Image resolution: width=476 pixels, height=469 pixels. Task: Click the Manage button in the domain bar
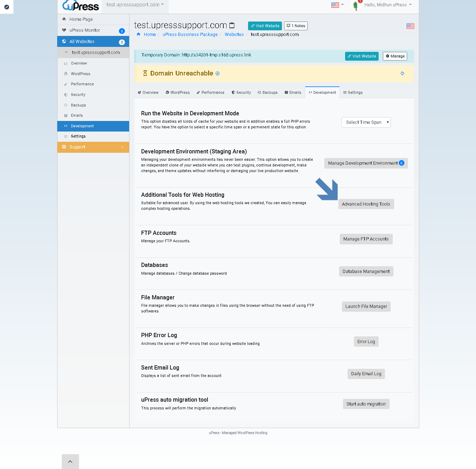[x=395, y=56]
